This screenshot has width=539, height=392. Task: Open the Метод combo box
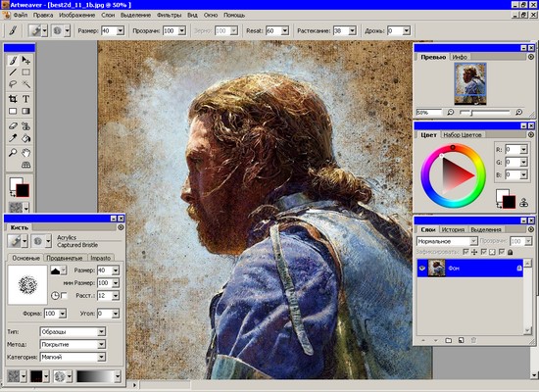pyautogui.click(x=73, y=345)
